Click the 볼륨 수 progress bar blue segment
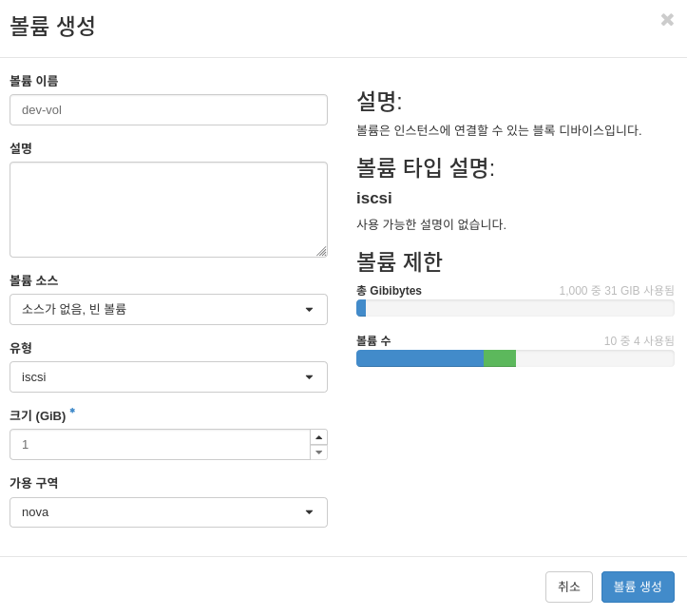This screenshot has width=687, height=616. [x=420, y=358]
